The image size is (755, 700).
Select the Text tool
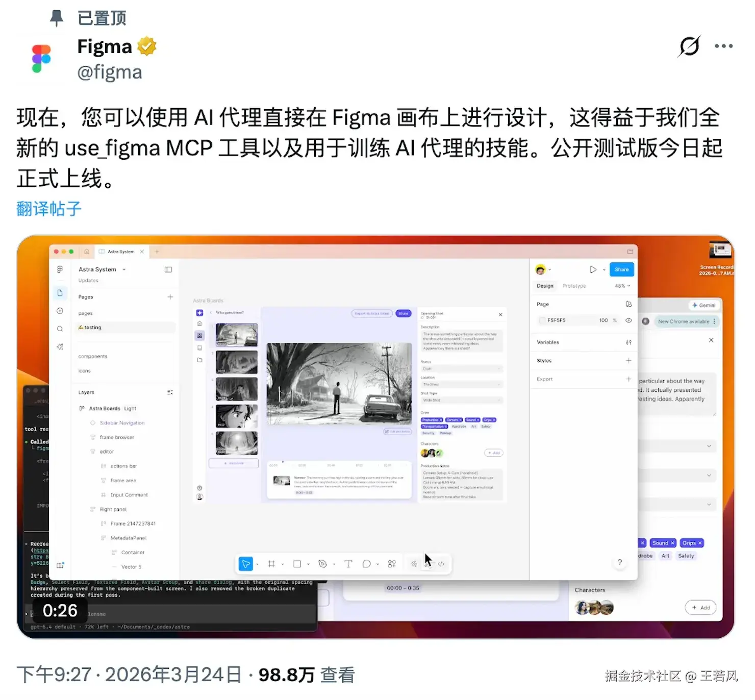pyautogui.click(x=348, y=564)
